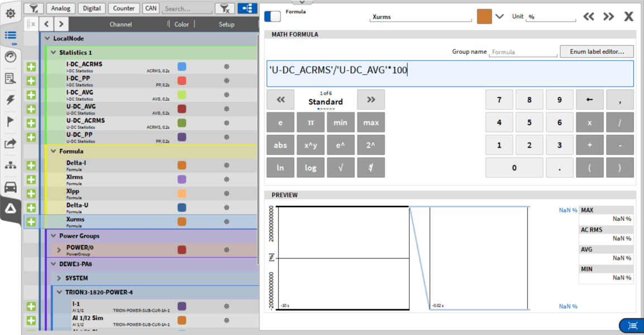The width and height of the screenshot is (644, 335).
Task: Click the I-DC_ACRMS blue color swatch
Action: 182,67
